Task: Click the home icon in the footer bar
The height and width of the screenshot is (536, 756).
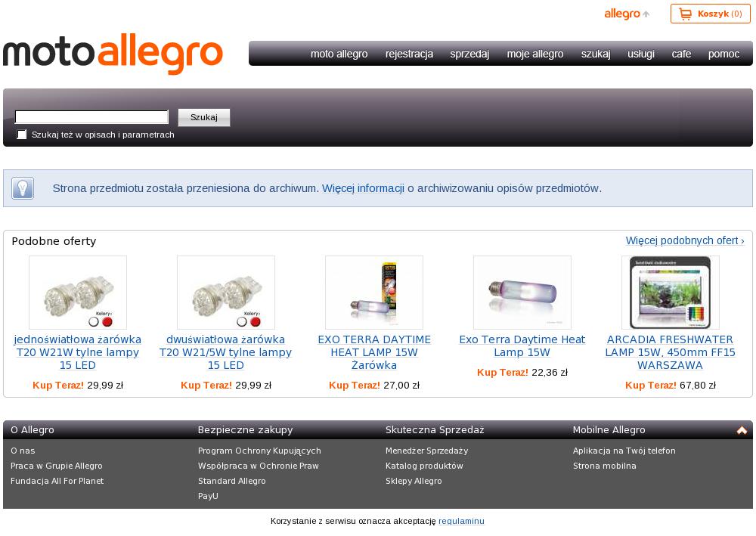Action: pos(742,430)
